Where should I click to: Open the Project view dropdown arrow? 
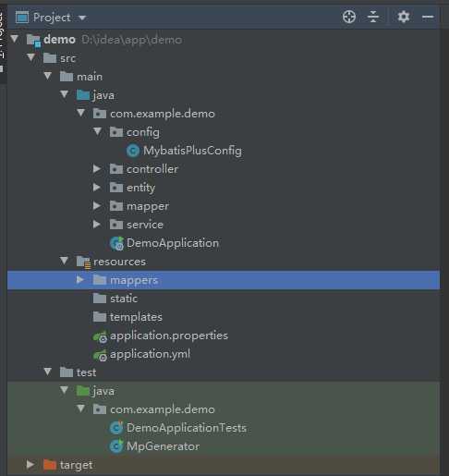coord(82,18)
